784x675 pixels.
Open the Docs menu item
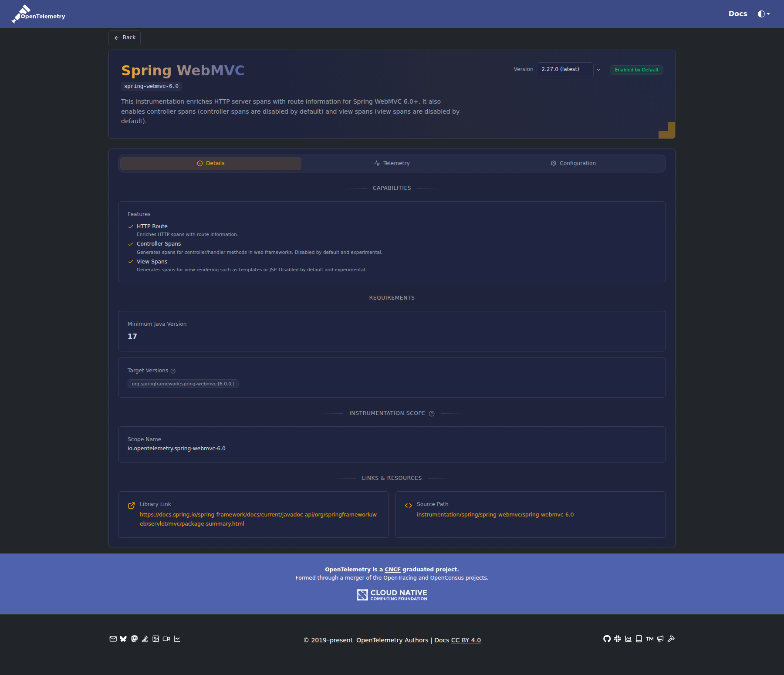(738, 14)
